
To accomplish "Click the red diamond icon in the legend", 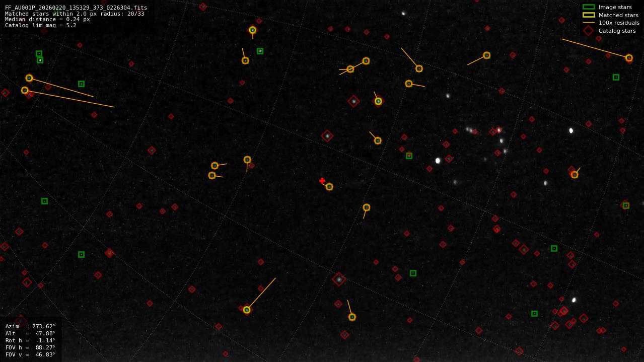I will click(589, 31).
